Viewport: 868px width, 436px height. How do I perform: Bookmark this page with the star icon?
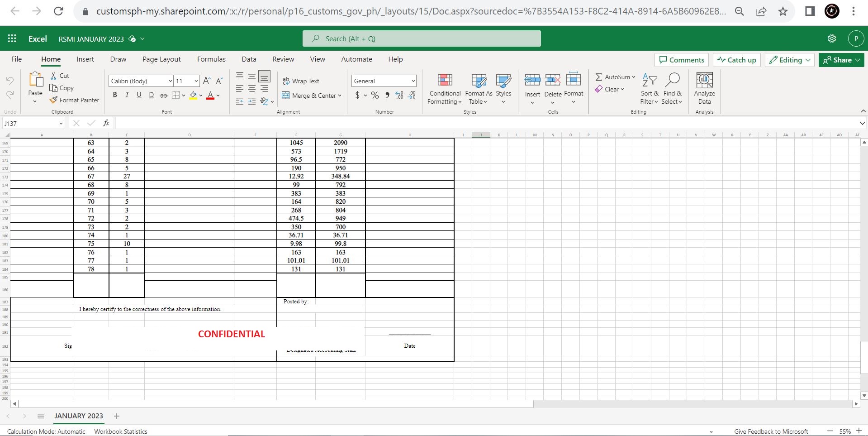click(783, 11)
